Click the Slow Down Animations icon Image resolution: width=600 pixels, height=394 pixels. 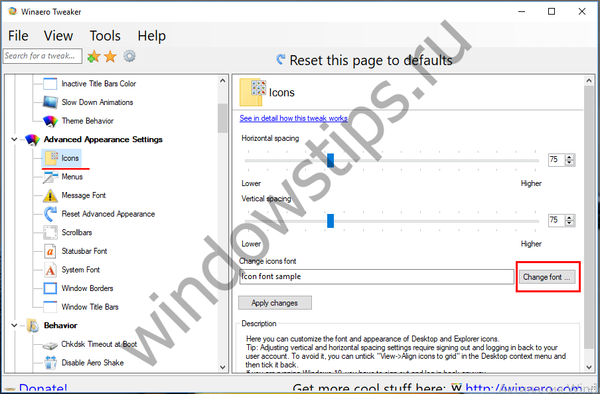click(x=50, y=102)
